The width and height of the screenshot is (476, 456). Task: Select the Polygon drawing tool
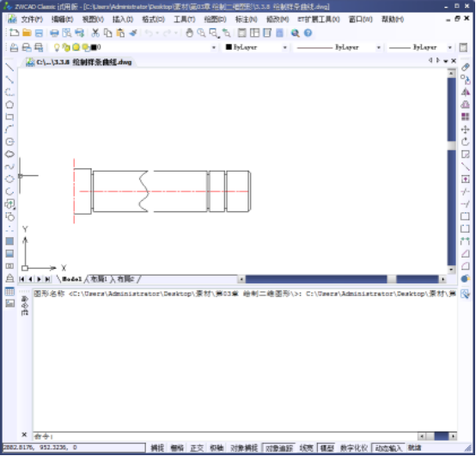pos(9,105)
